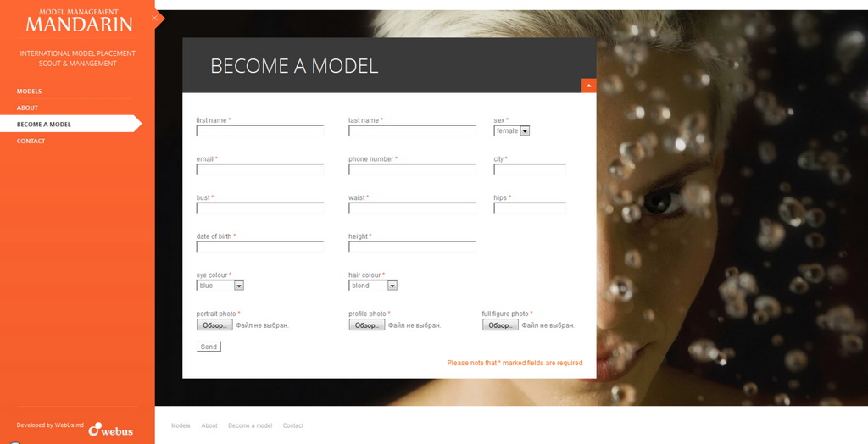Screen dimensions: 868x444
Task: Open the hair colour dropdown
Action: click(x=373, y=286)
